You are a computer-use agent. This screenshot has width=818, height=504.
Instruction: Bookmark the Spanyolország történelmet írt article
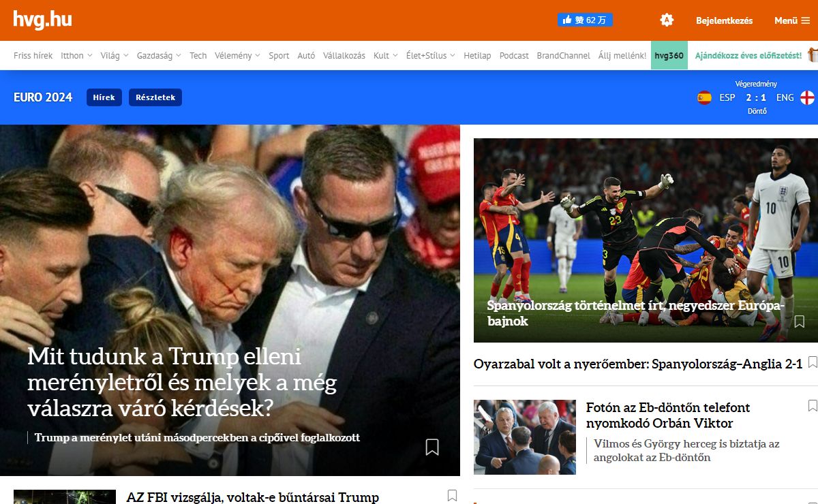(x=799, y=321)
